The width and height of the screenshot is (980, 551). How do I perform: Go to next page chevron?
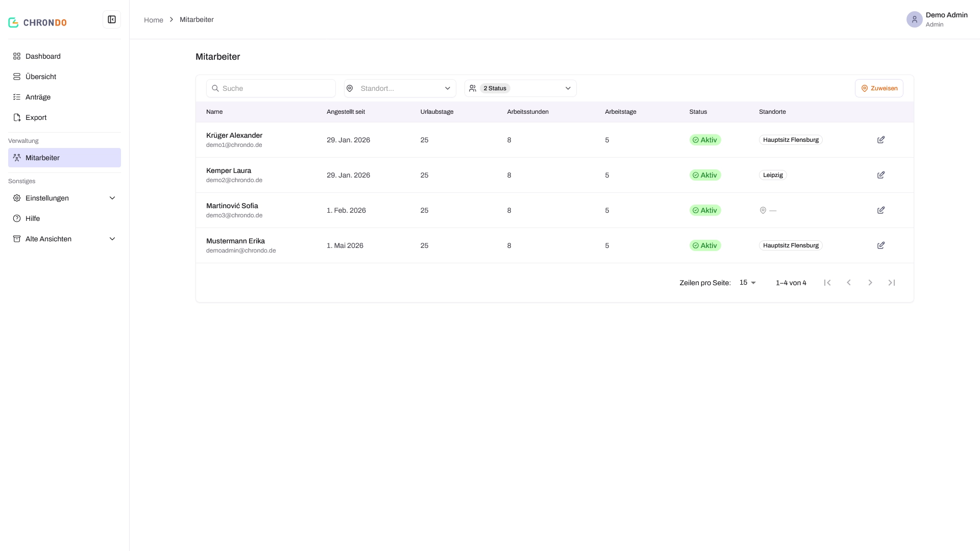coord(870,283)
